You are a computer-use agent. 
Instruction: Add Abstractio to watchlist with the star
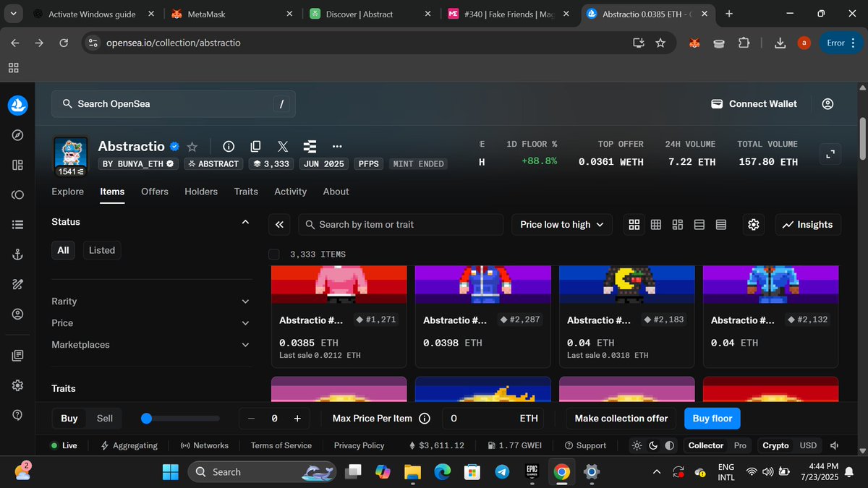(x=192, y=147)
